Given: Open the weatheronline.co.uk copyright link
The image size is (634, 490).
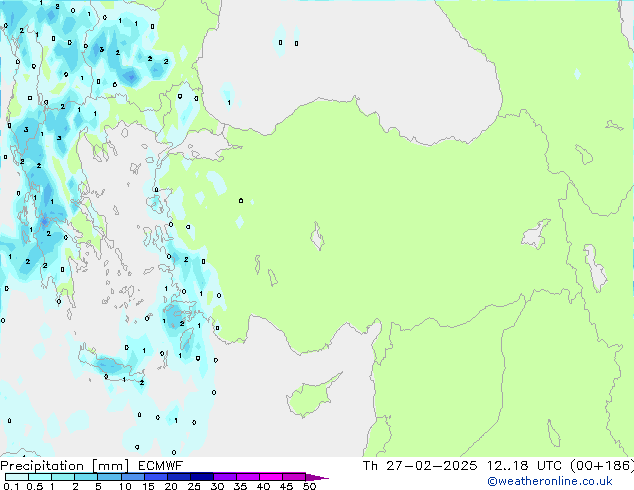Looking at the screenshot, I should 549,481.
